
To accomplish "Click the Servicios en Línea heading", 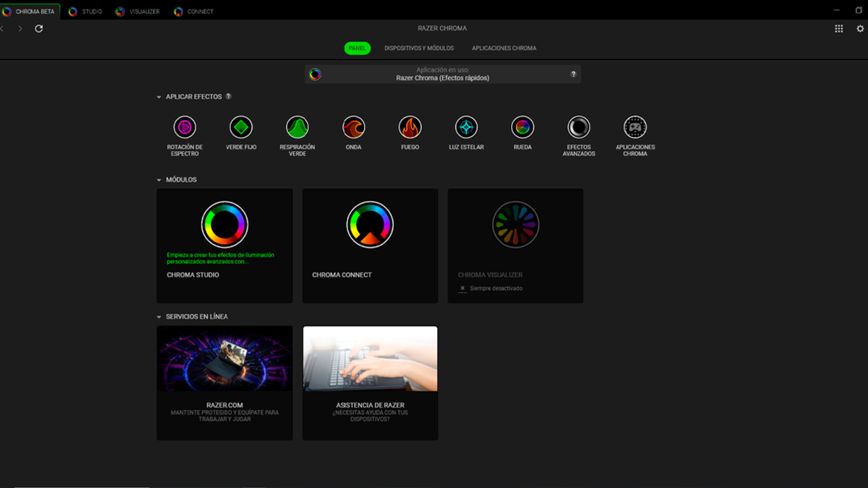I will pos(197,317).
